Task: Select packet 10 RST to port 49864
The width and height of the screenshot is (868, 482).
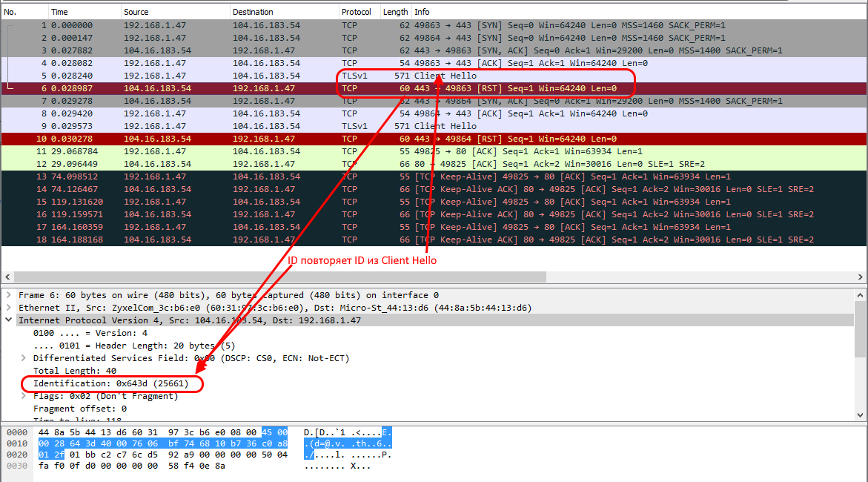Action: [x=434, y=139]
